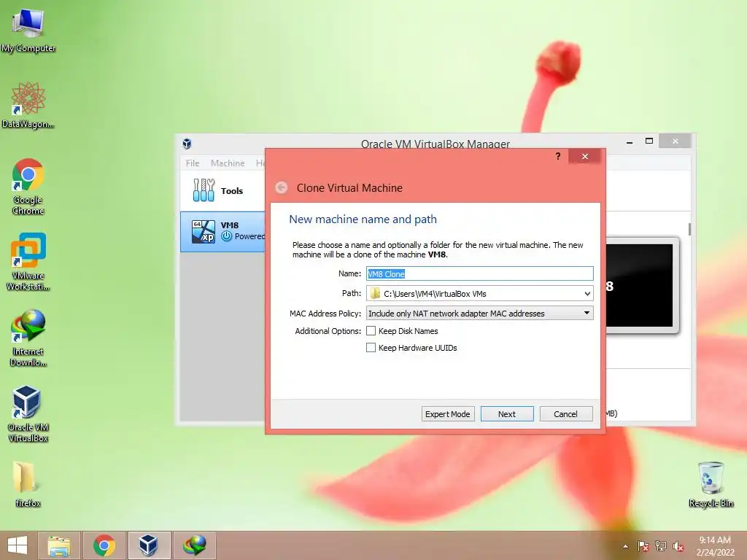Screen dimensions: 747x560
Task: Switch to Expert Mode
Action: (x=448, y=414)
